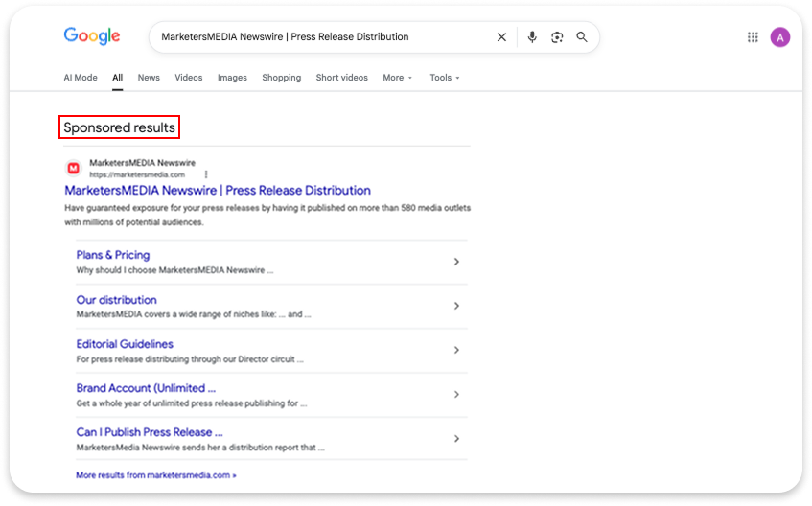Click 'Why should I choose MarketersMEDIA Newswire' snippet
The width and height of the screenshot is (812, 506).
174,270
